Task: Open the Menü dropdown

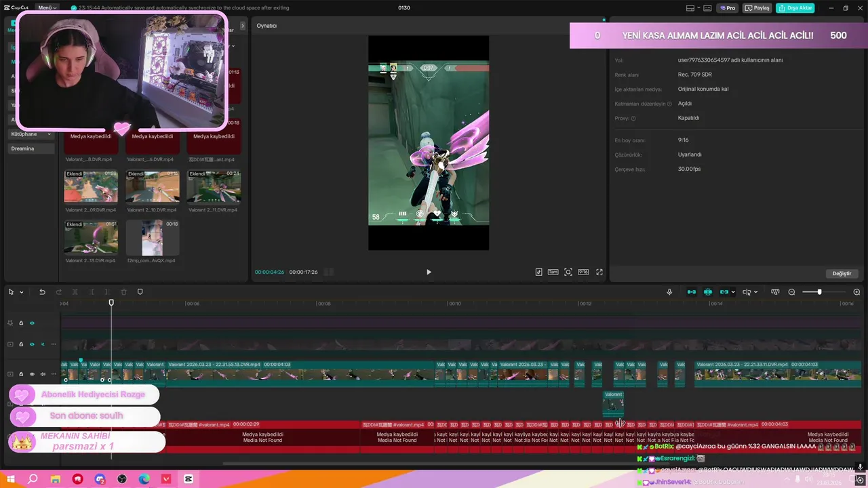Action: point(47,7)
